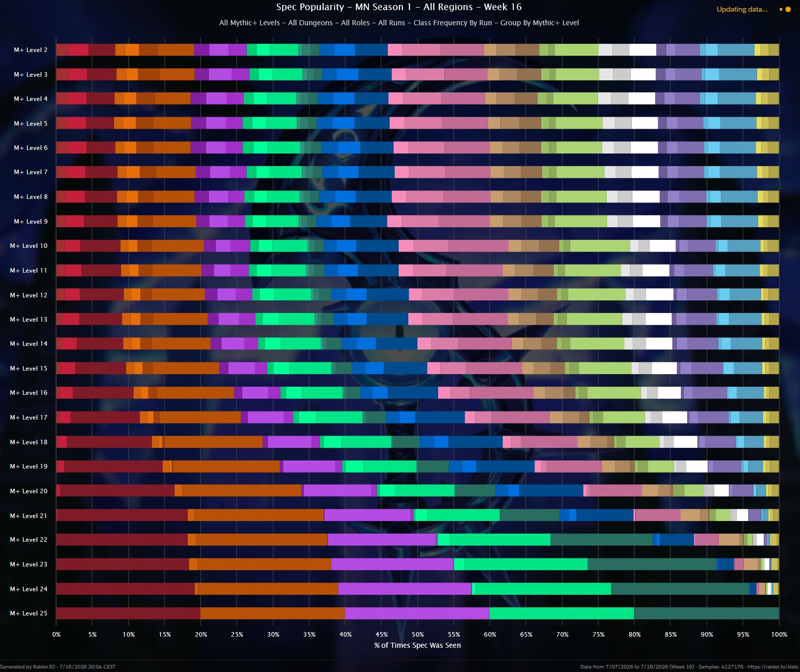800x672 pixels.
Task: Click the 'M+ Level 24' row label
Action: pos(29,589)
